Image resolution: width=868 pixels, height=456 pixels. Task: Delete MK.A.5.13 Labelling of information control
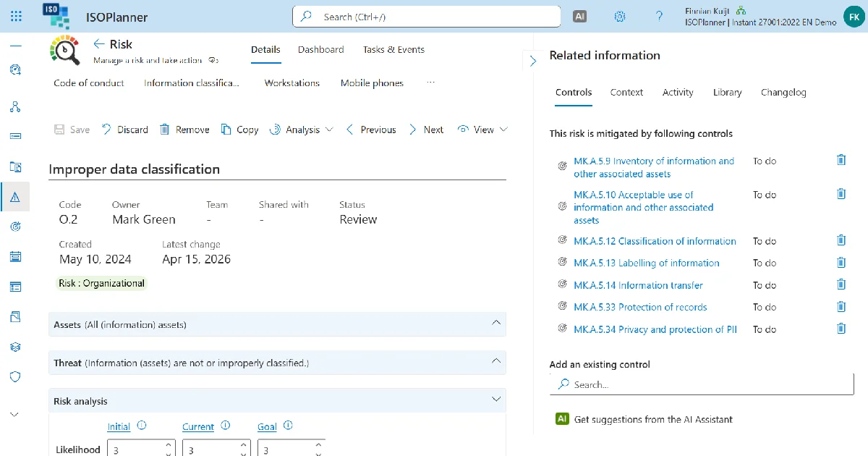[841, 263]
